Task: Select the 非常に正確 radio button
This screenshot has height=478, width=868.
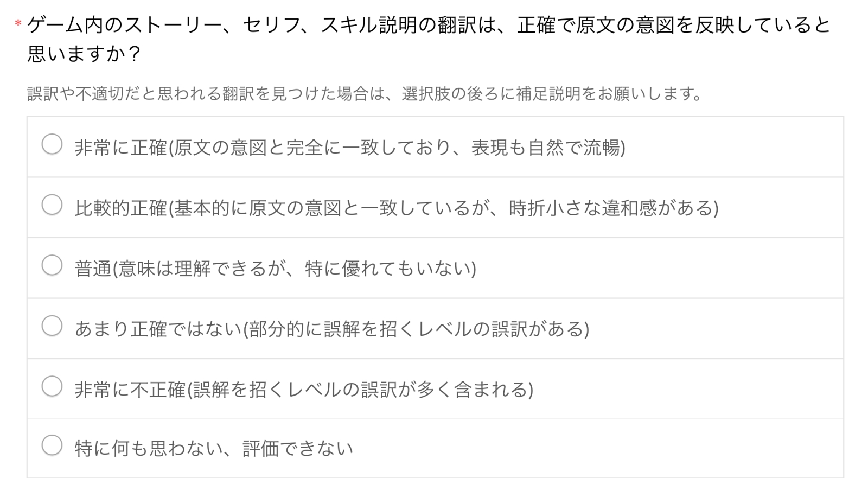Action: click(52, 145)
